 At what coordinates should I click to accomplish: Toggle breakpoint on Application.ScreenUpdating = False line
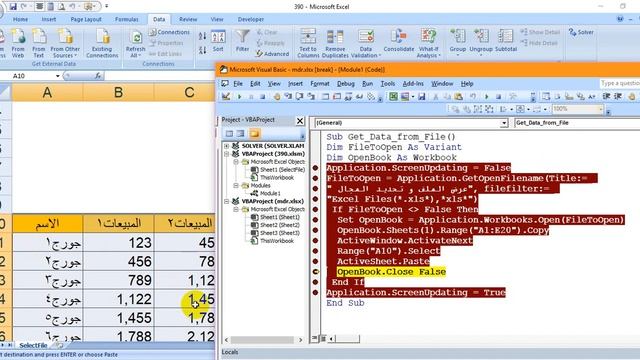[315, 168]
